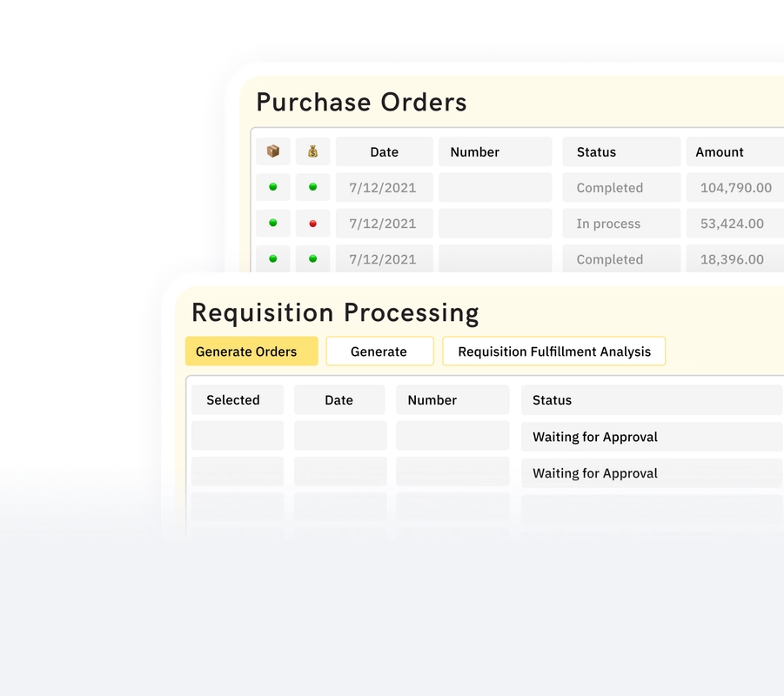Sort by Status in Requisition Processing

click(552, 399)
